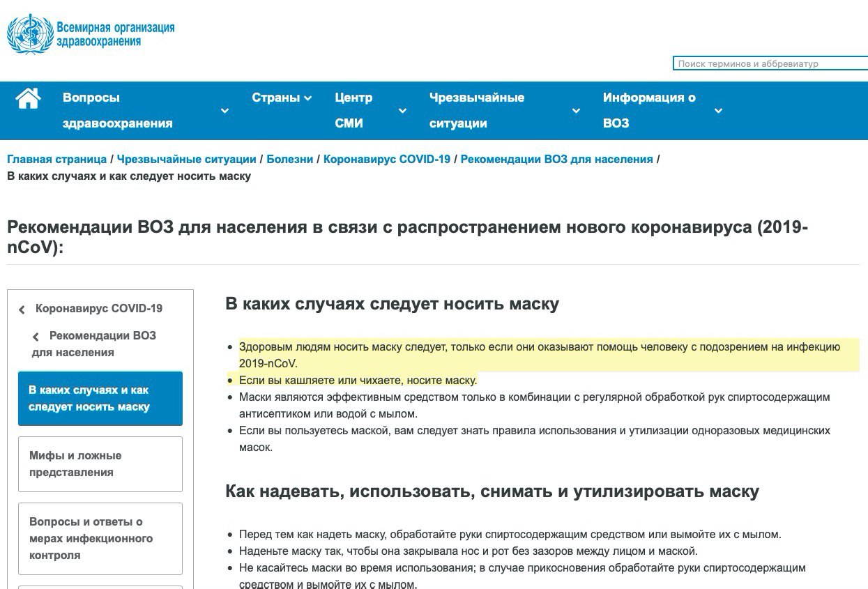Follow the Чрезвычайные ситуации breadcrumb link
The width and height of the screenshot is (868, 589).
tap(187, 159)
